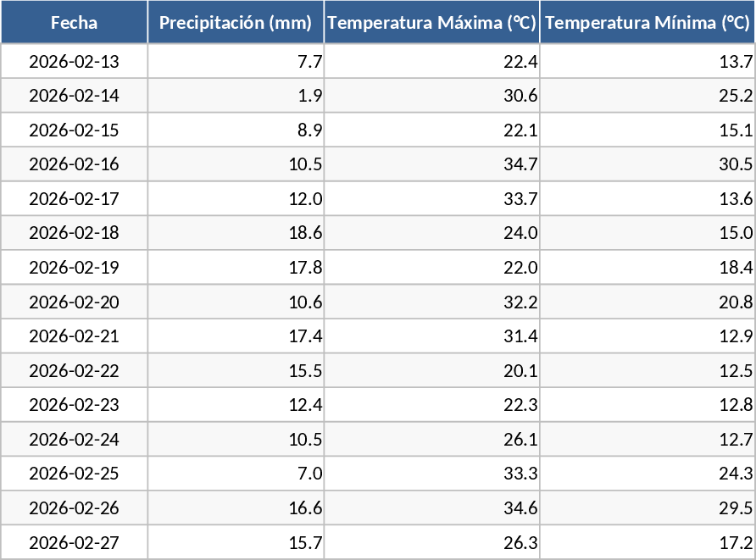Screen dimensions: 756x560
Task: Click the Fecha column header
Action: (x=74, y=23)
